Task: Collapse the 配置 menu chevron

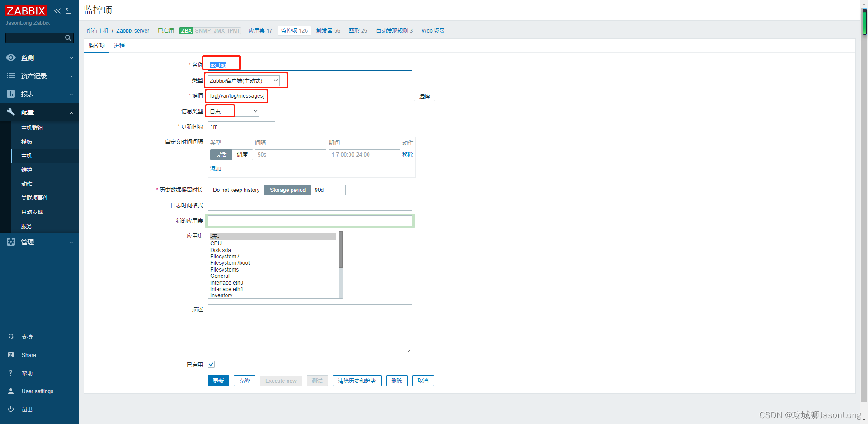Action: click(x=71, y=113)
